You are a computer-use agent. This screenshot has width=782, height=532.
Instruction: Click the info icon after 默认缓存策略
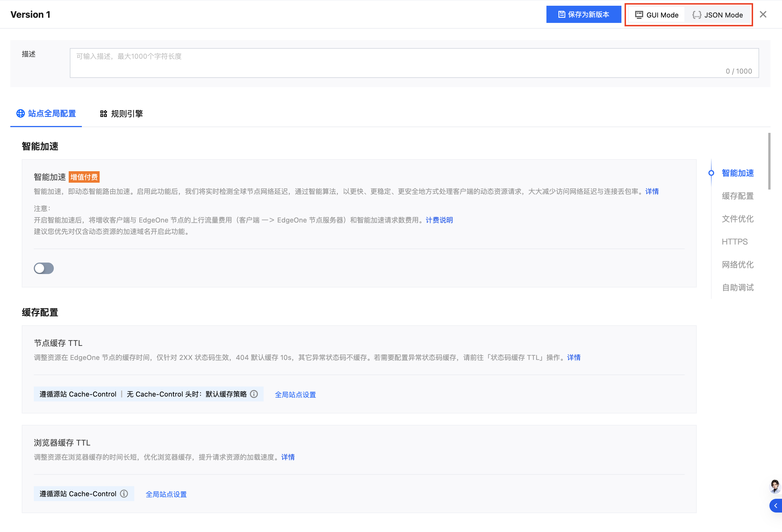[254, 394]
